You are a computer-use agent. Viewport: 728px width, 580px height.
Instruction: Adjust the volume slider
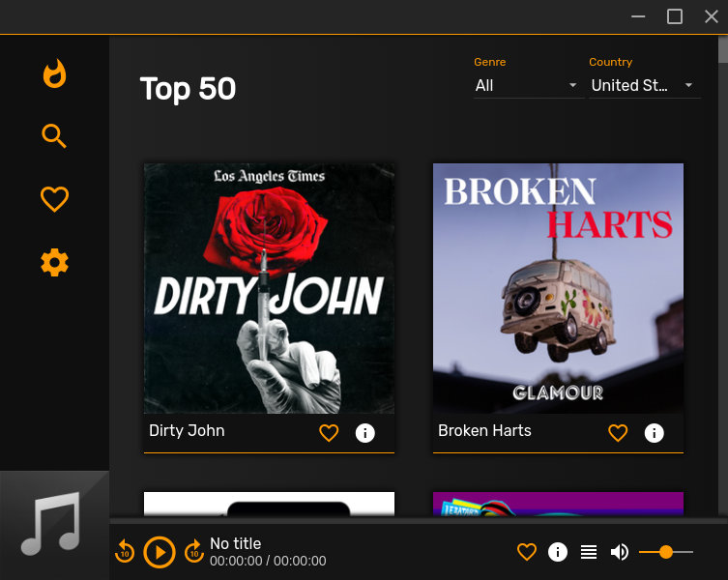click(666, 552)
